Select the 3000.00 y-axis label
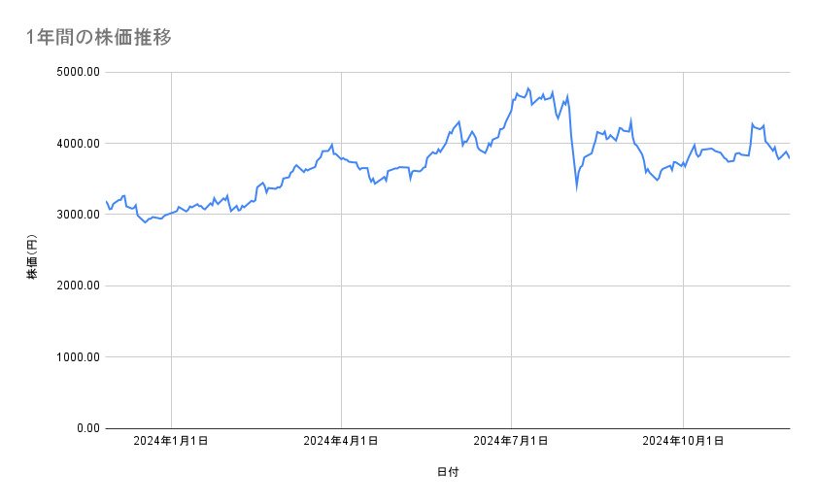Image resolution: width=815 pixels, height=504 pixels. [x=78, y=215]
